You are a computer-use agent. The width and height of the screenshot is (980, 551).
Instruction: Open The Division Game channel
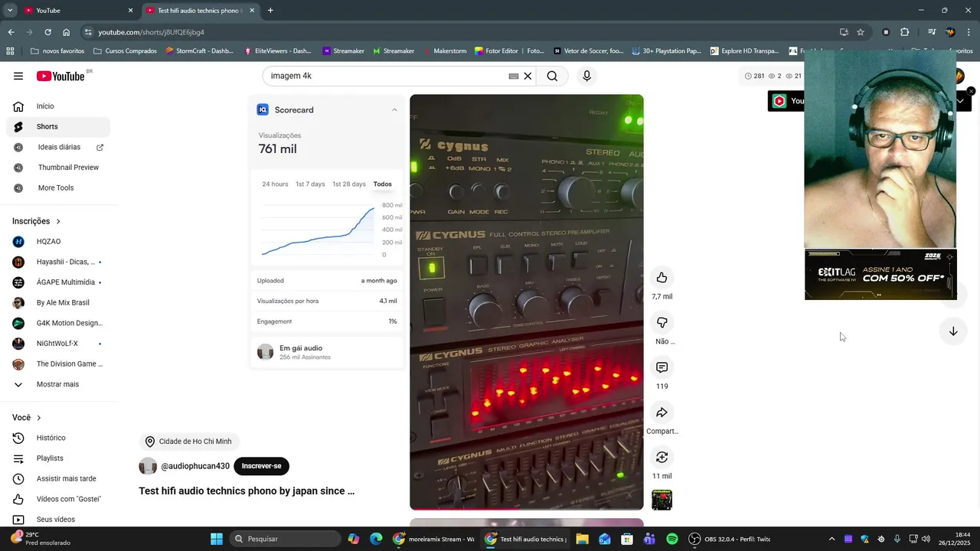(58, 364)
